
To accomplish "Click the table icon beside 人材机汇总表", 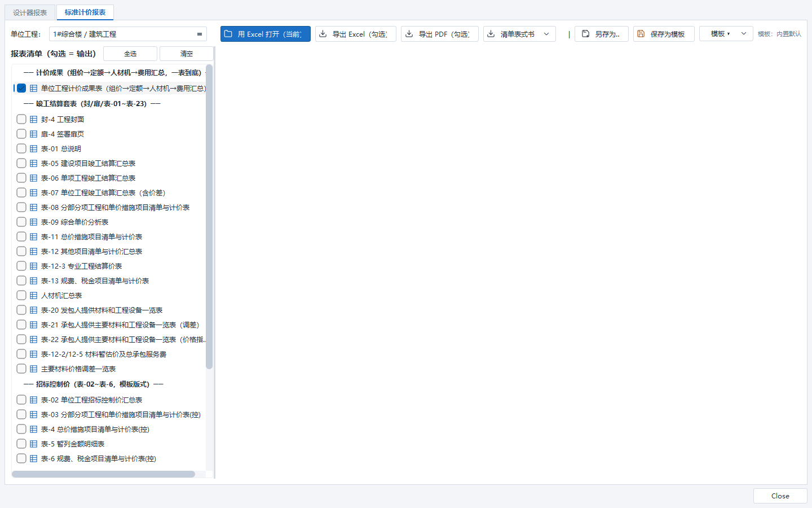I will (x=34, y=295).
